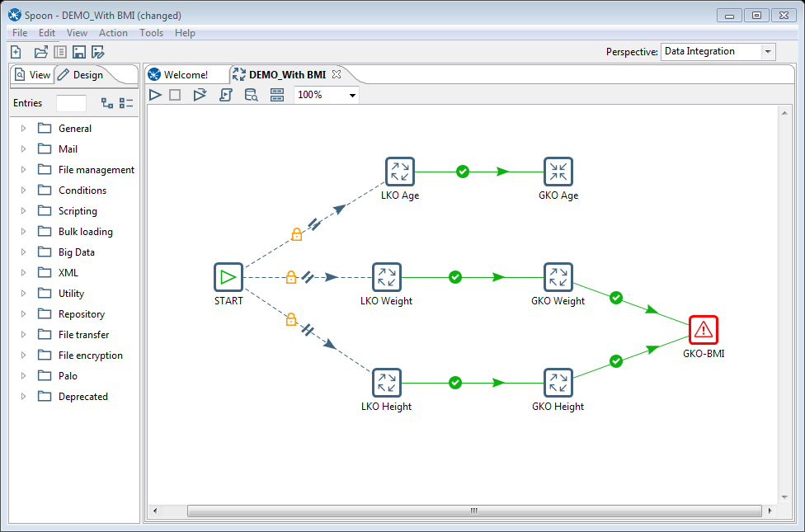Click green check between LKO Age and GKO Age
This screenshot has width=805, height=532.
(x=463, y=172)
